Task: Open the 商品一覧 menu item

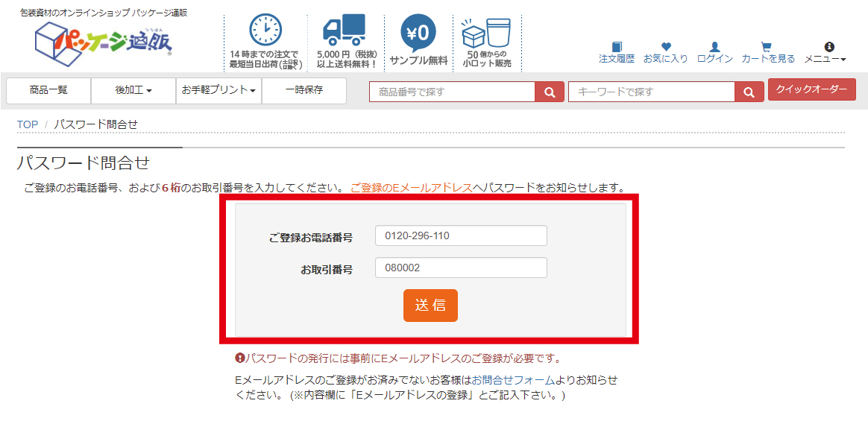Action: 48,90
